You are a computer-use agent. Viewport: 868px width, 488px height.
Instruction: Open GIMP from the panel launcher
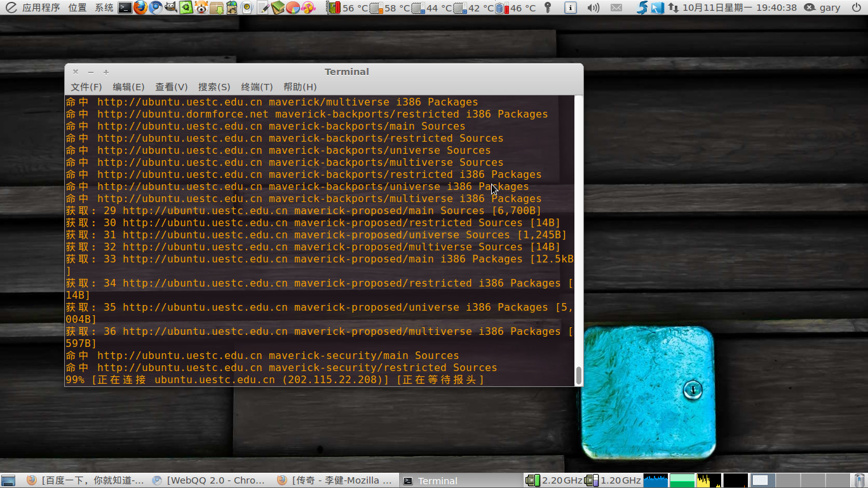click(171, 8)
